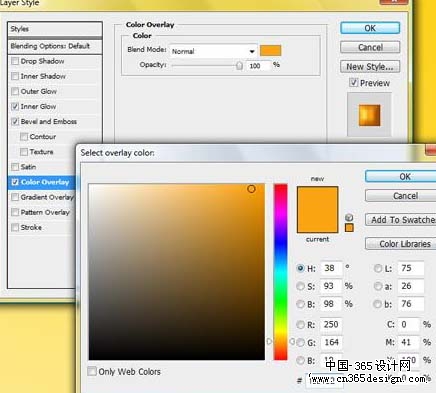The height and width of the screenshot is (393, 436).
Task: Click the G field showing 164
Action: click(x=331, y=342)
